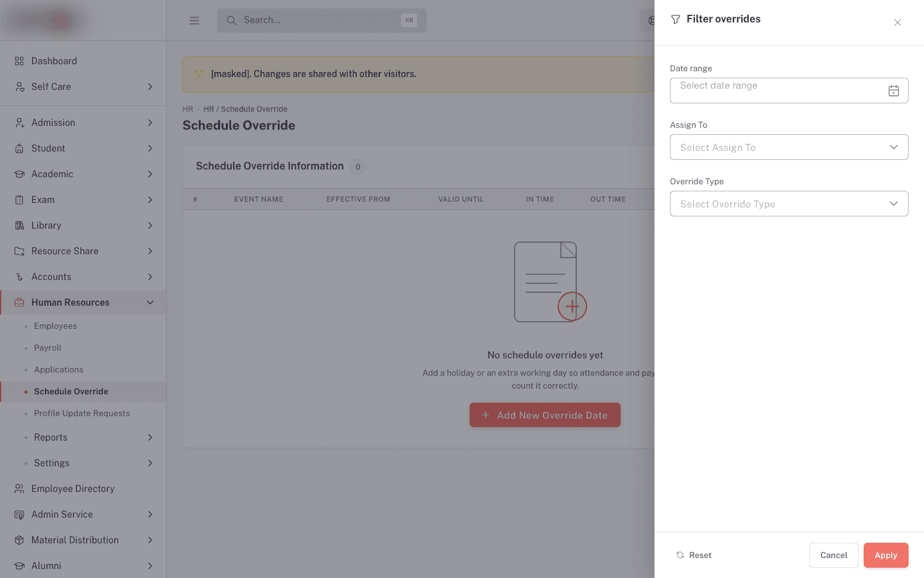This screenshot has width=924, height=578.
Task: Expand the Settings submenu chevron
Action: click(150, 463)
